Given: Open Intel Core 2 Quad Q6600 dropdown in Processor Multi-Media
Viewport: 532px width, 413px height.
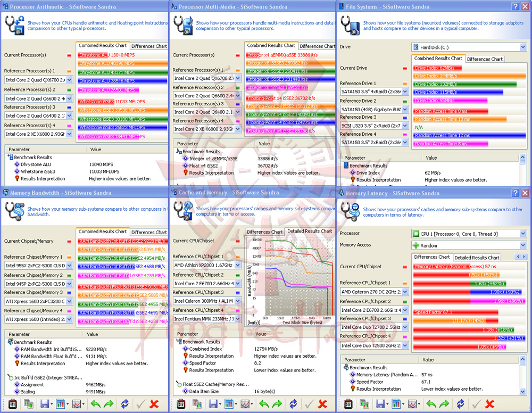Looking at the screenshot, I should (x=238, y=96).
